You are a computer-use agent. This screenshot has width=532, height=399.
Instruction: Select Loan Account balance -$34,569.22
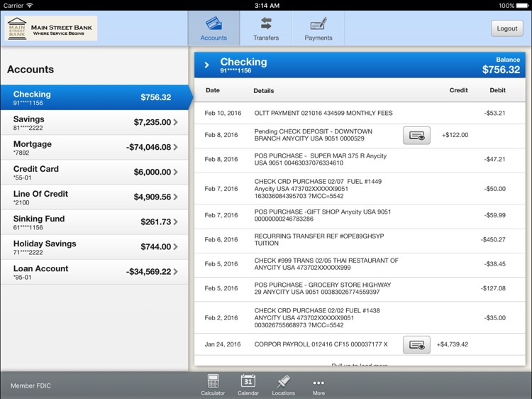[x=149, y=272]
